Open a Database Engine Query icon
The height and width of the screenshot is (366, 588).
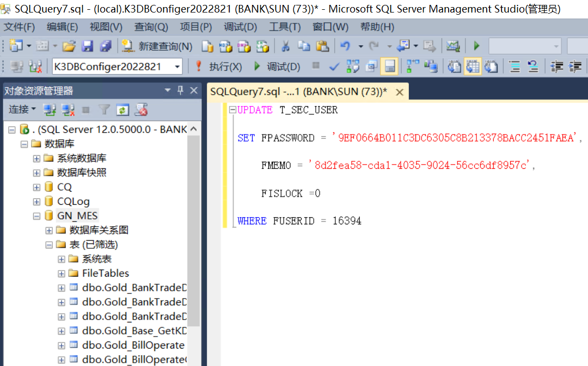coord(207,46)
